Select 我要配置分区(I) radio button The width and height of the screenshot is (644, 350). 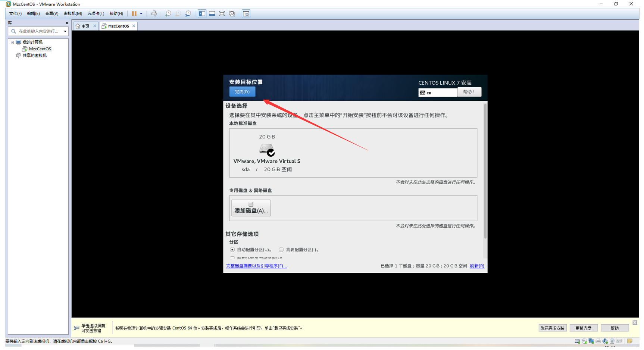281,250
